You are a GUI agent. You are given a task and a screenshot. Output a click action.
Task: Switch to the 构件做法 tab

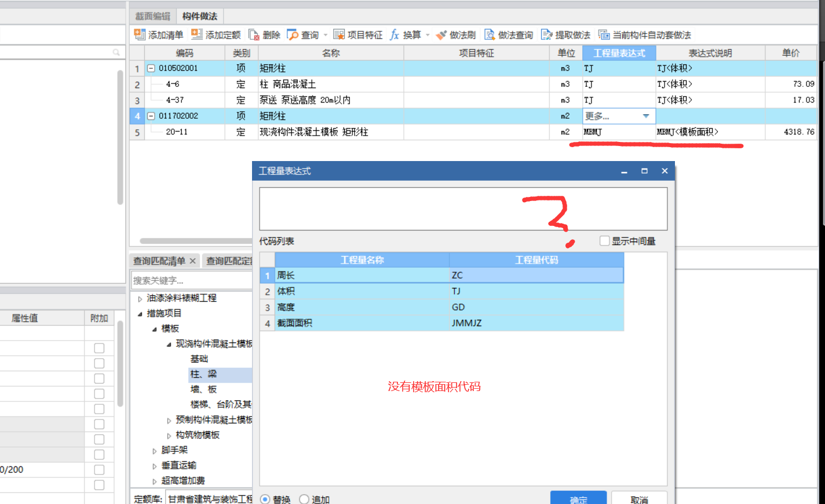point(200,16)
